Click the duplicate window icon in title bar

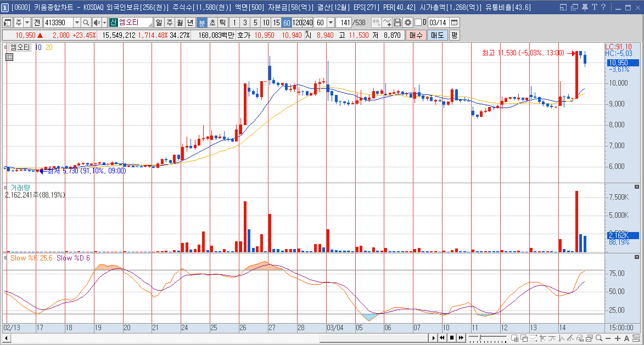click(574, 7)
